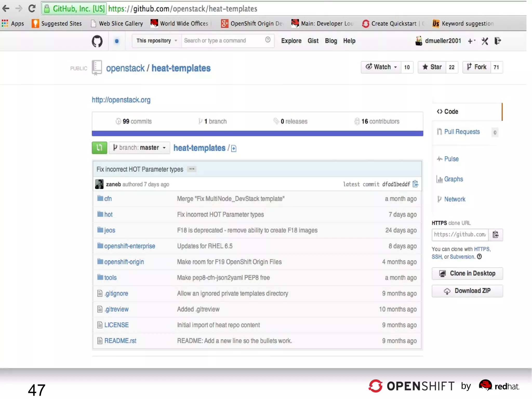The image size is (532, 399).
Task: Click the sign out icon
Action: [497, 41]
